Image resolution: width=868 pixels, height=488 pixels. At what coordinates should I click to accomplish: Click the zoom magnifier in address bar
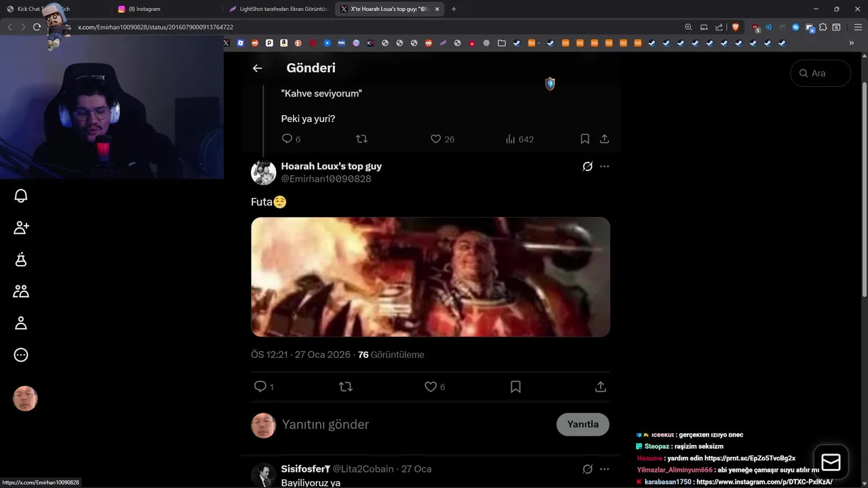(688, 27)
